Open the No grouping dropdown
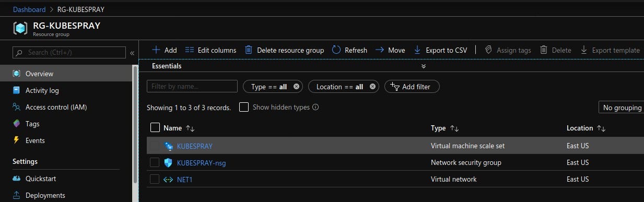The image size is (644, 202). [622, 108]
